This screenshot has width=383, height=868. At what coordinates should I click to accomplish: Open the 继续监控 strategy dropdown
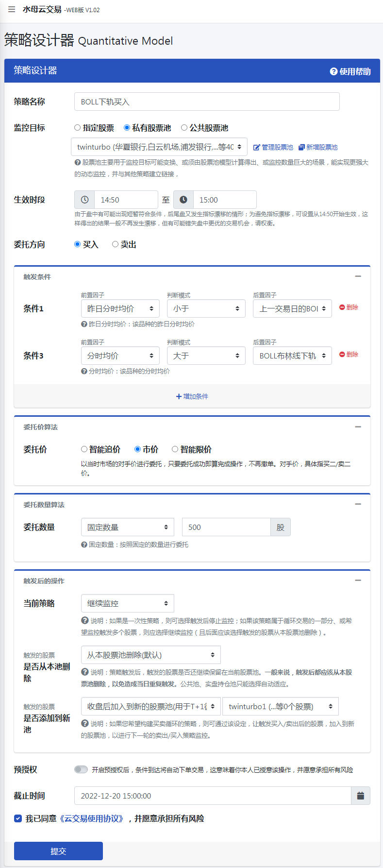pos(128,603)
